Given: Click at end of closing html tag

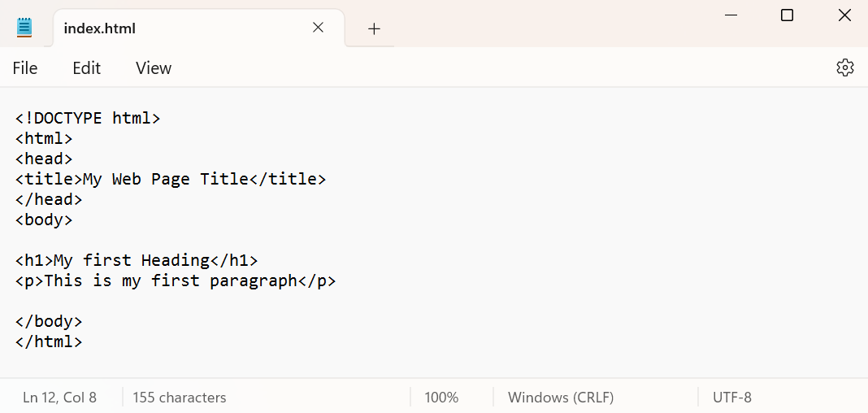Looking at the screenshot, I should [83, 341].
